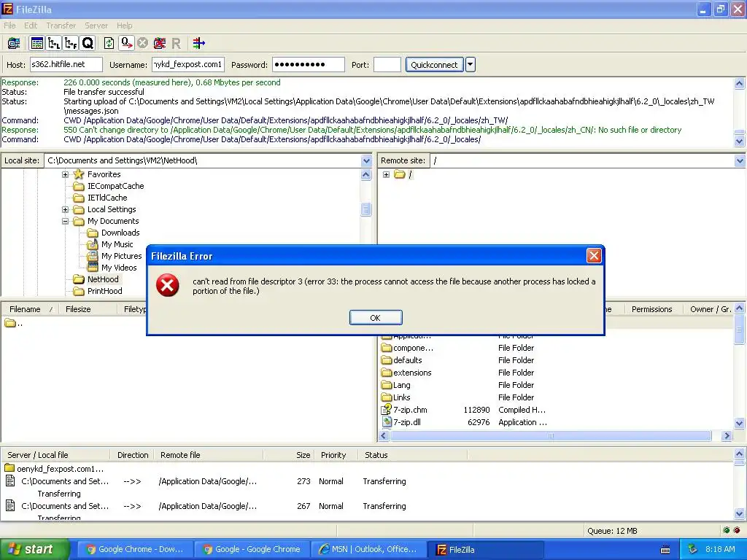This screenshot has height=560, width=747.
Task: Click the My Videos folder icon
Action: 93,268
